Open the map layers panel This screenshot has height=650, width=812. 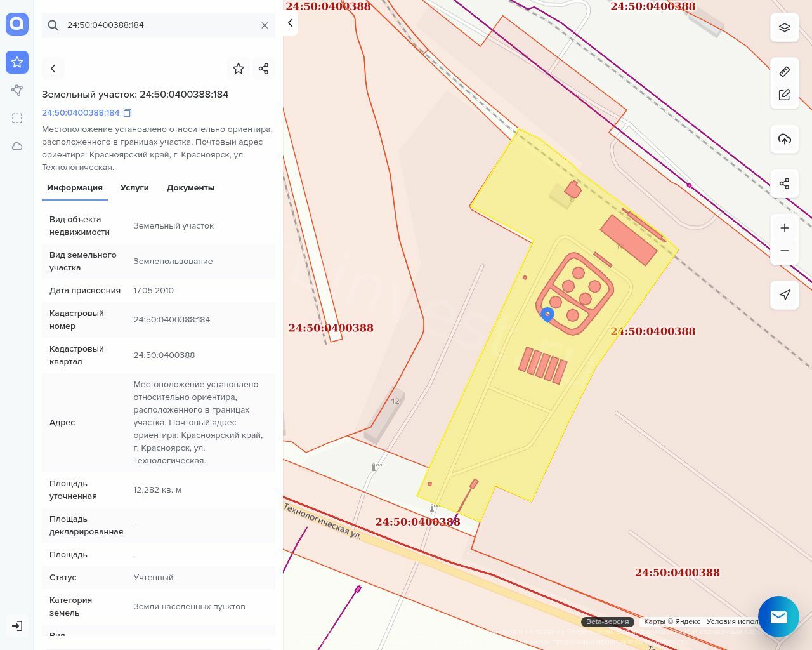[785, 27]
